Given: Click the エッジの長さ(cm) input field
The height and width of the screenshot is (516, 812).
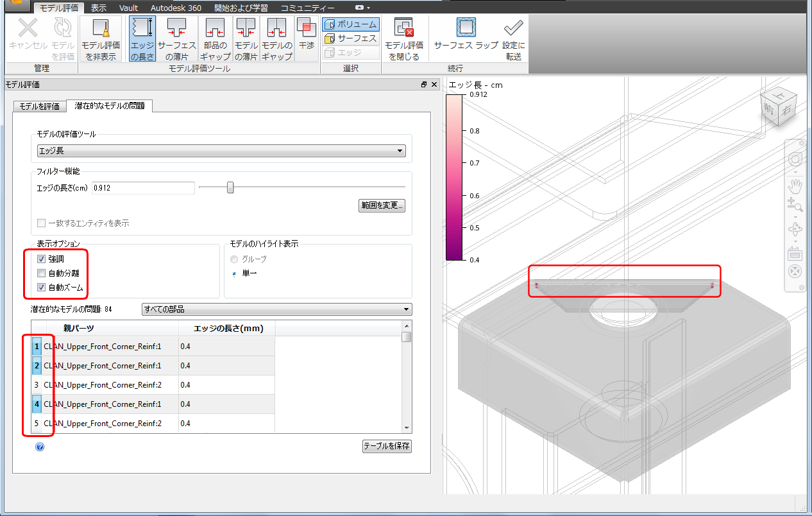Looking at the screenshot, I should click(x=143, y=187).
